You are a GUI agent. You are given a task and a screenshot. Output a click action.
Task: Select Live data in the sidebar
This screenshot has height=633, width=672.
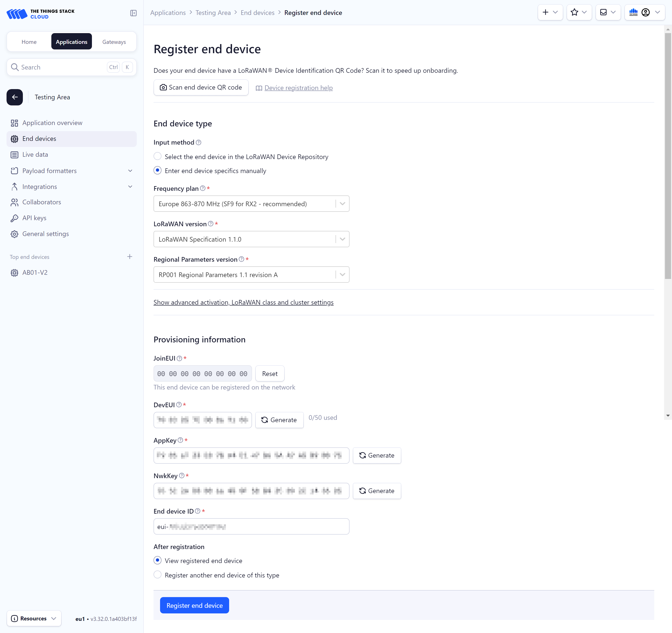pyautogui.click(x=35, y=154)
